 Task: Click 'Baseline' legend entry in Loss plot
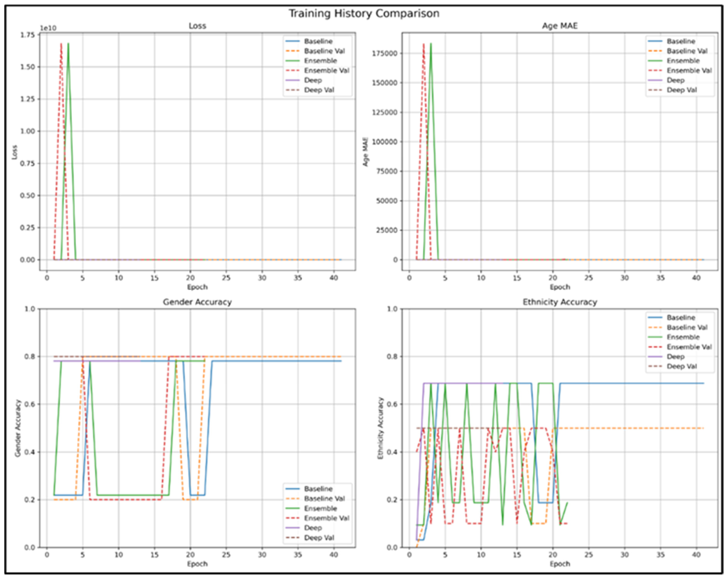click(318, 41)
